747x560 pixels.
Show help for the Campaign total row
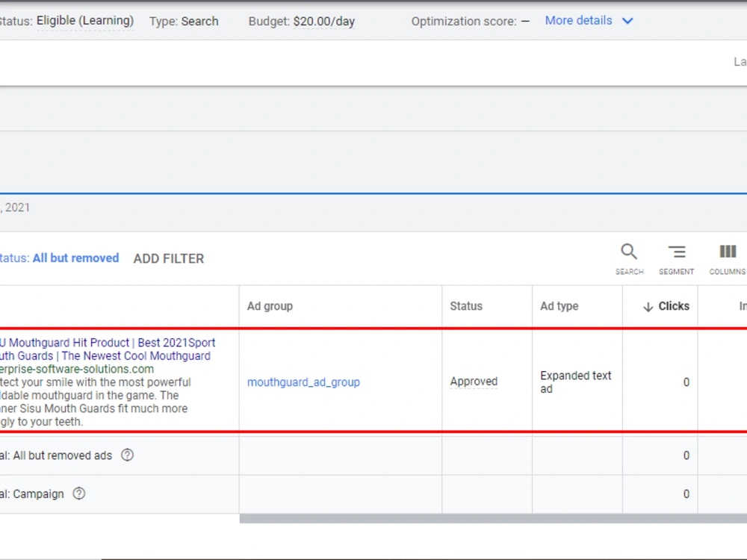click(x=79, y=494)
